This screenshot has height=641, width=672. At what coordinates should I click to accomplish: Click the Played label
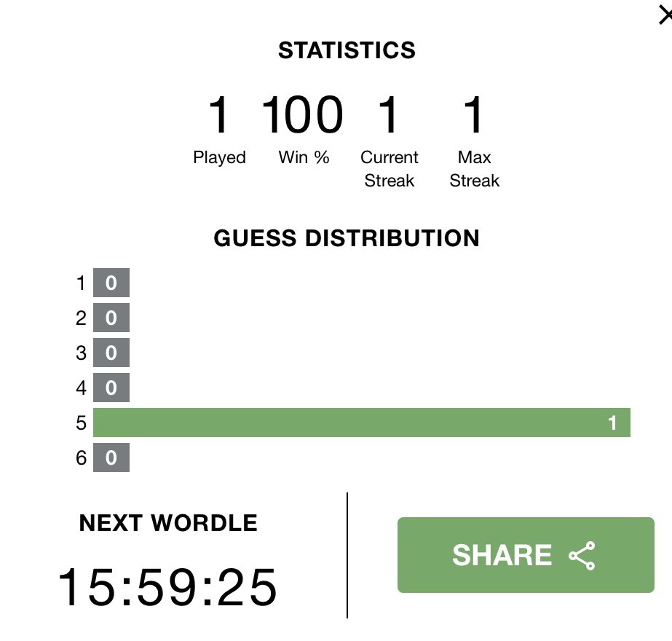click(219, 158)
